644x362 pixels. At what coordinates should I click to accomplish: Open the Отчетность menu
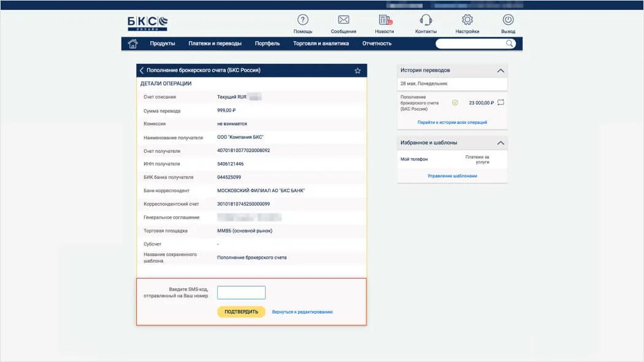[x=377, y=44]
